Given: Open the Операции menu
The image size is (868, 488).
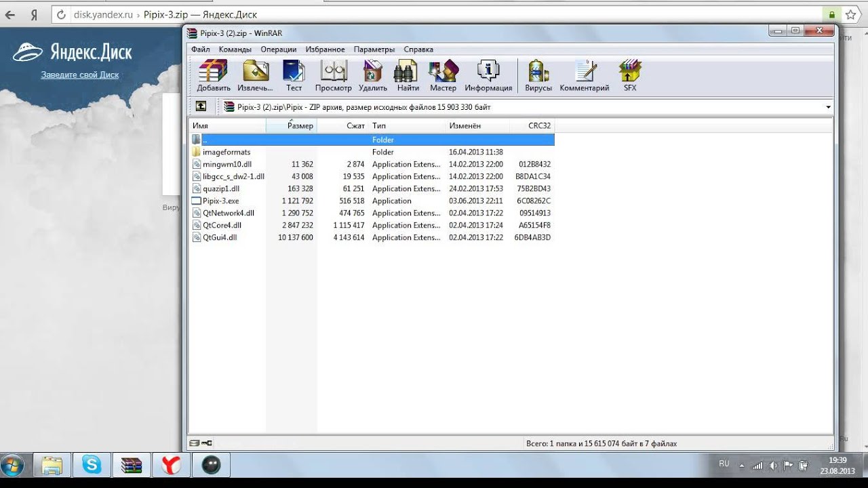Looking at the screenshot, I should 279,49.
